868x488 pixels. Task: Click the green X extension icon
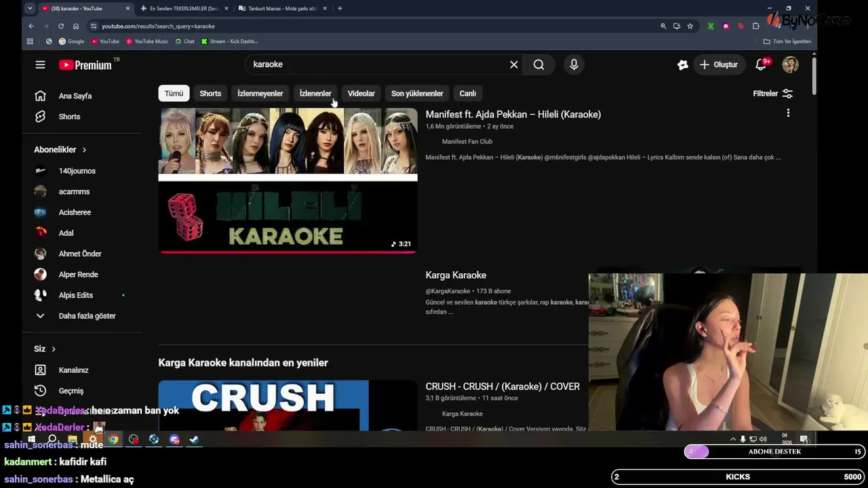point(711,26)
